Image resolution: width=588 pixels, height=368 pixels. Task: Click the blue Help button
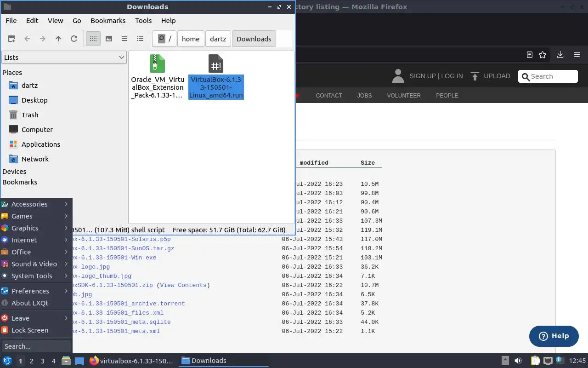coord(554,336)
